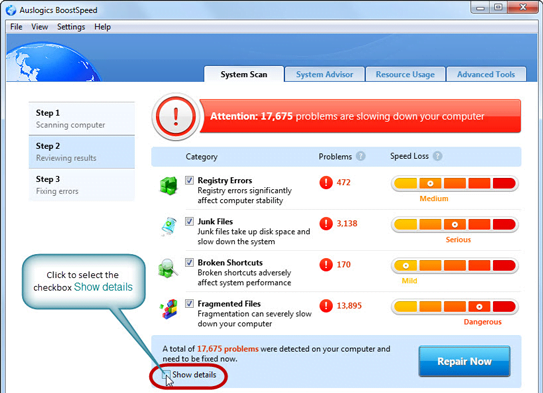Click the Speed Loss column header
The image size is (543, 393).
(409, 156)
